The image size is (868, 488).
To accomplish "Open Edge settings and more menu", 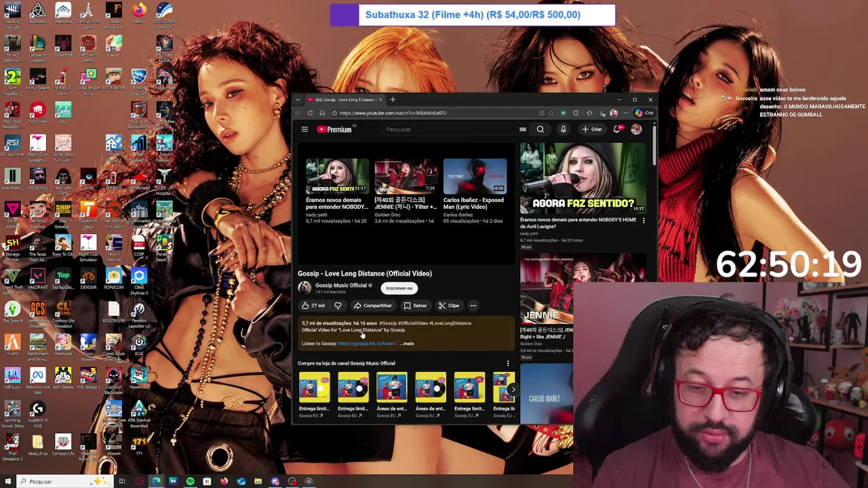I will [625, 113].
